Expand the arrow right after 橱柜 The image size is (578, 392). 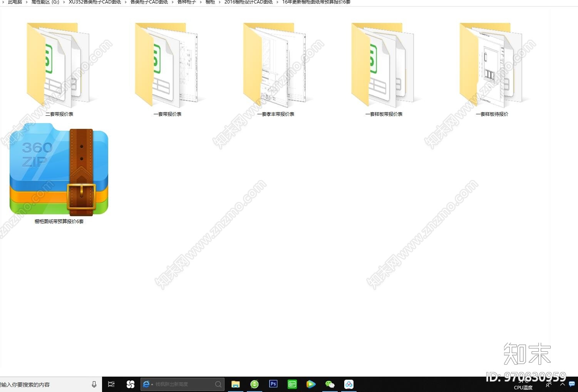click(220, 2)
